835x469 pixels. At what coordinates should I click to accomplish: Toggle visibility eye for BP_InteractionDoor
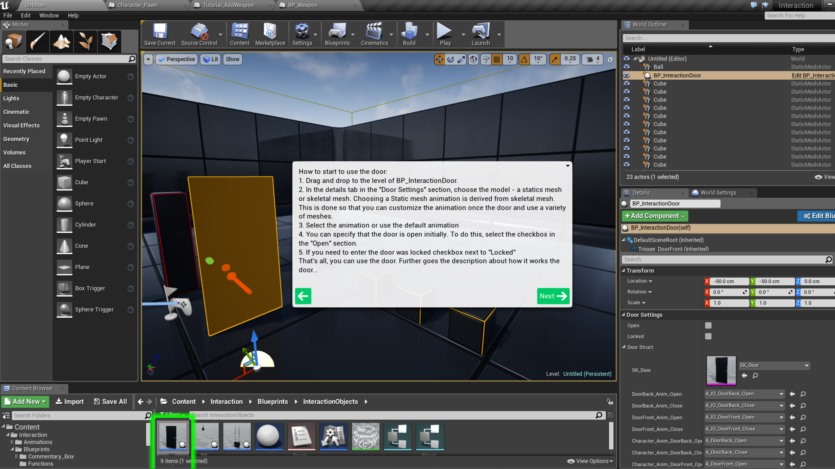[x=626, y=76]
